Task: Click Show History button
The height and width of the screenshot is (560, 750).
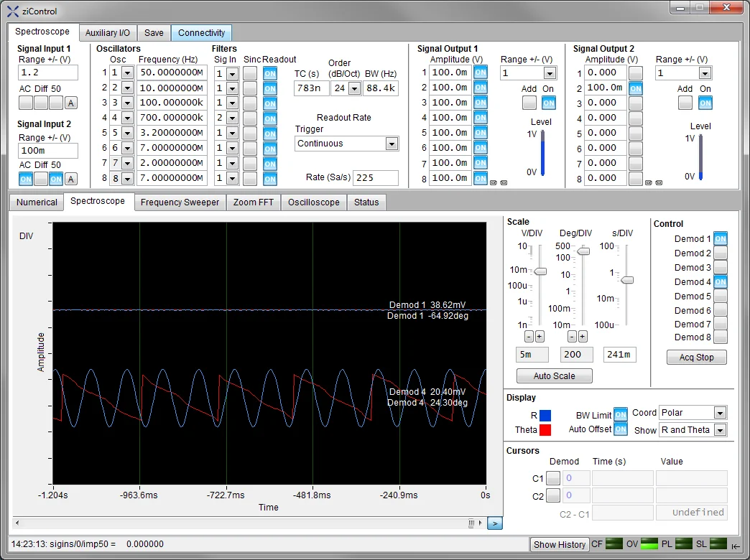Action: coord(559,544)
